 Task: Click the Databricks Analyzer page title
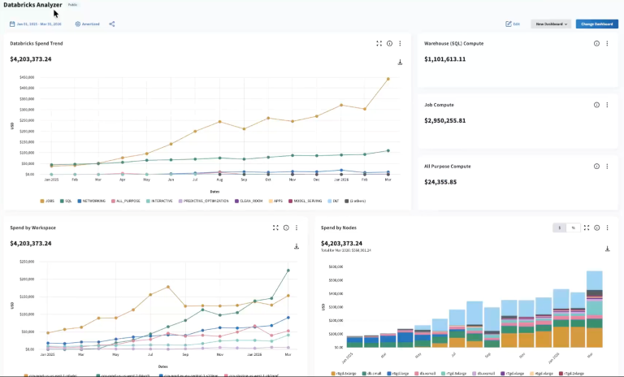[x=33, y=5]
